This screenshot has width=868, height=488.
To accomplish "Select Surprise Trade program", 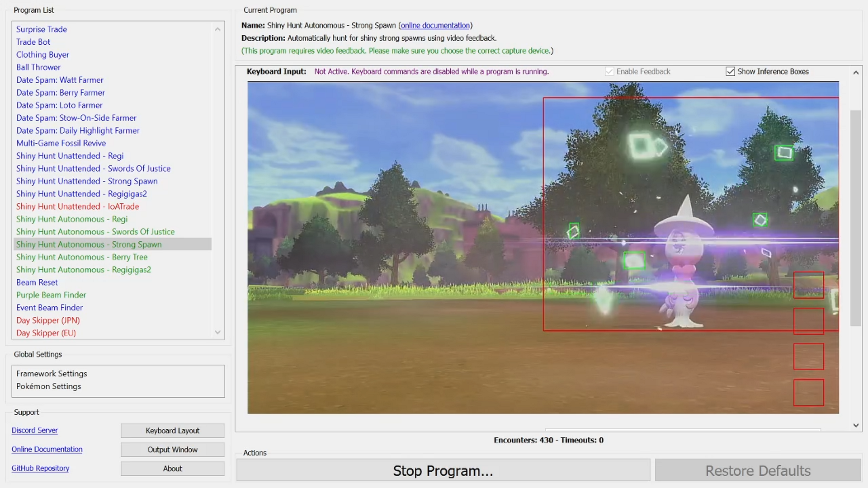I will pos(42,29).
